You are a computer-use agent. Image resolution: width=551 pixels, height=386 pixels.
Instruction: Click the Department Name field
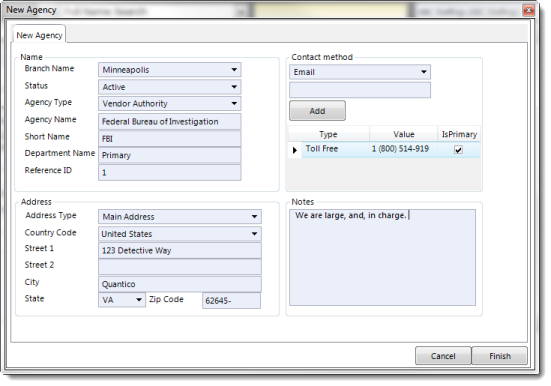coord(169,155)
